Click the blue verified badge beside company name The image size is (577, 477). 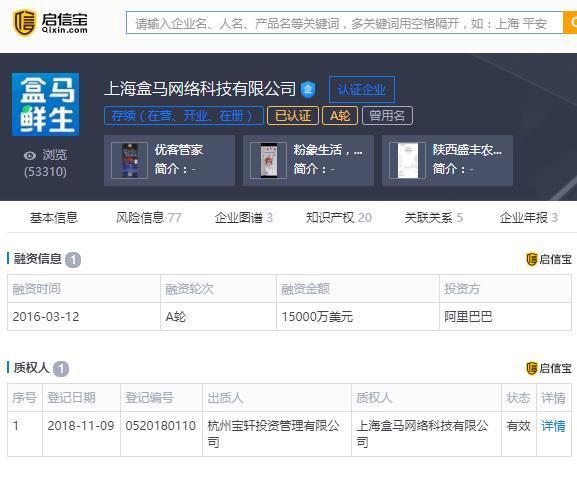click(308, 89)
